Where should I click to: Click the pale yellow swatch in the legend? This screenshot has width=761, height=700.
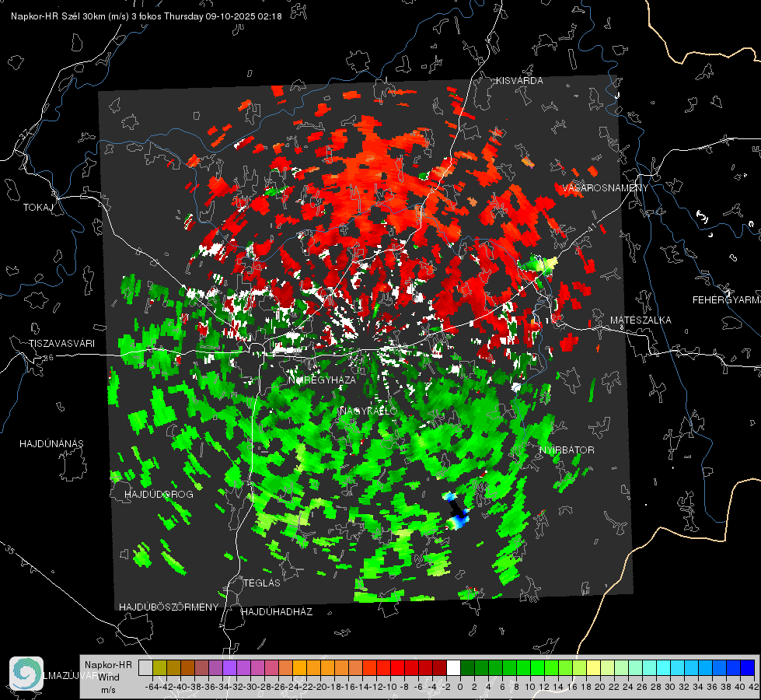pos(594,668)
